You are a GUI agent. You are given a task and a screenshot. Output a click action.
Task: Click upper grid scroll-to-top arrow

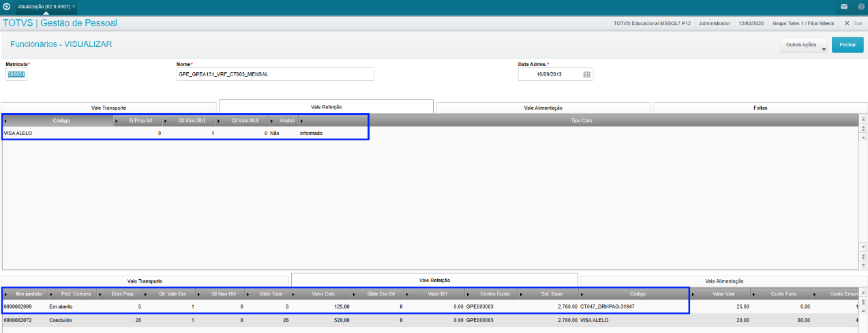(x=863, y=119)
